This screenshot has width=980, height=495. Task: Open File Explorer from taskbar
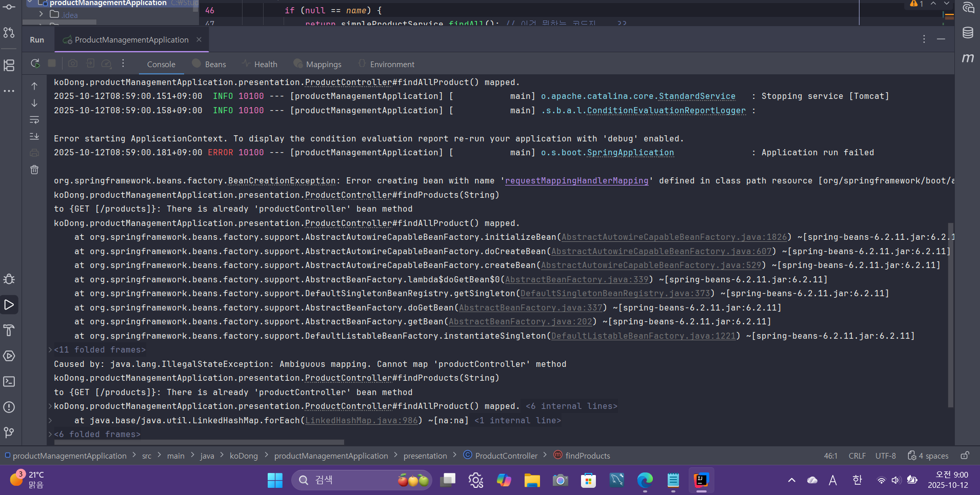532,480
